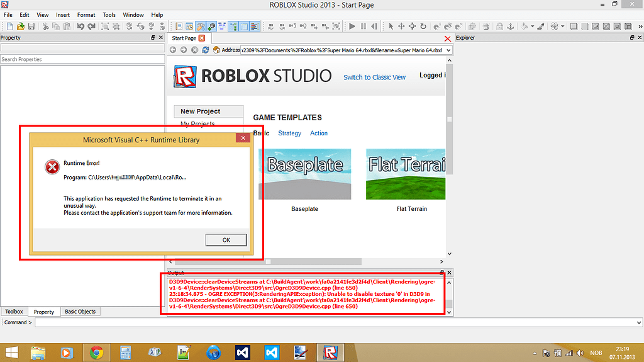Viewport: 644px width, 362px height.
Task: Save with the floppy disk icon
Action: click(x=31, y=26)
